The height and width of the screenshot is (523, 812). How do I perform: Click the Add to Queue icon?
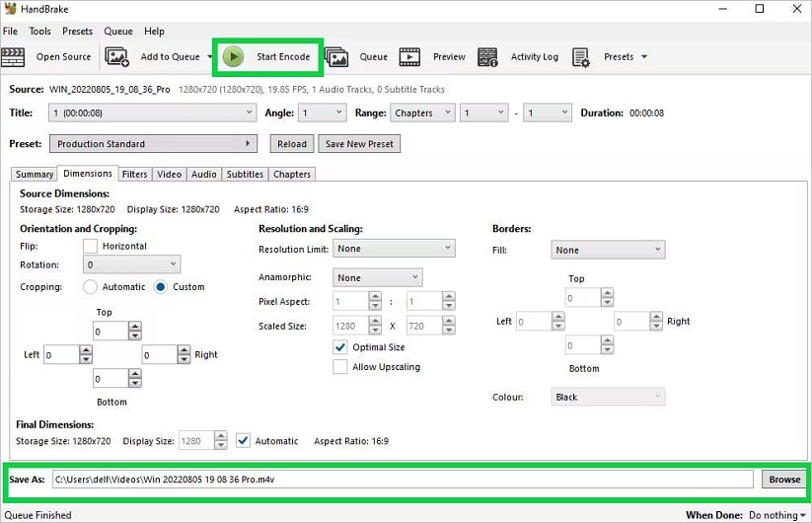(117, 57)
